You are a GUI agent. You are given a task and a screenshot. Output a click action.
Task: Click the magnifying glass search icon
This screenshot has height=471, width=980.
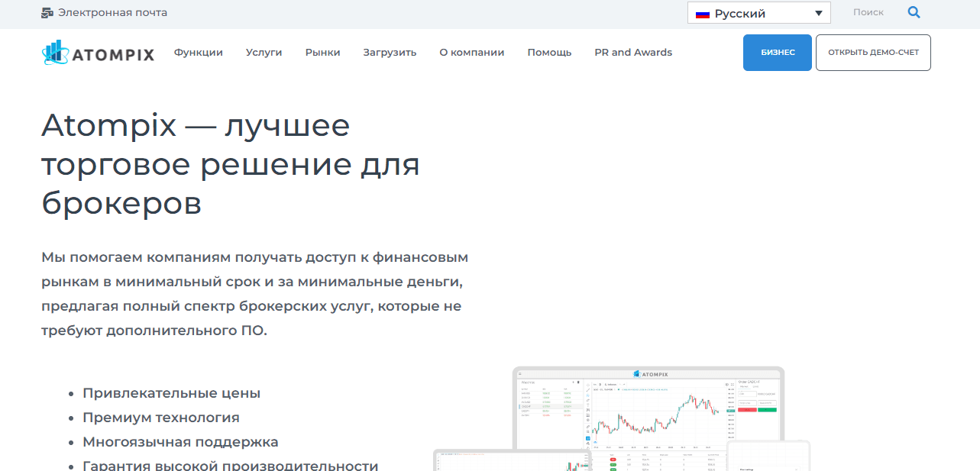914,12
